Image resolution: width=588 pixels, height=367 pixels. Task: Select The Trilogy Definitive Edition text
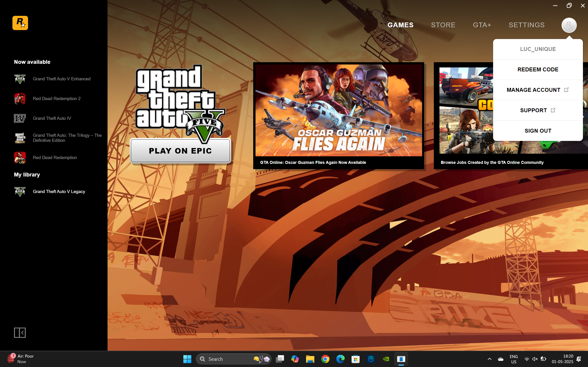[x=67, y=138]
